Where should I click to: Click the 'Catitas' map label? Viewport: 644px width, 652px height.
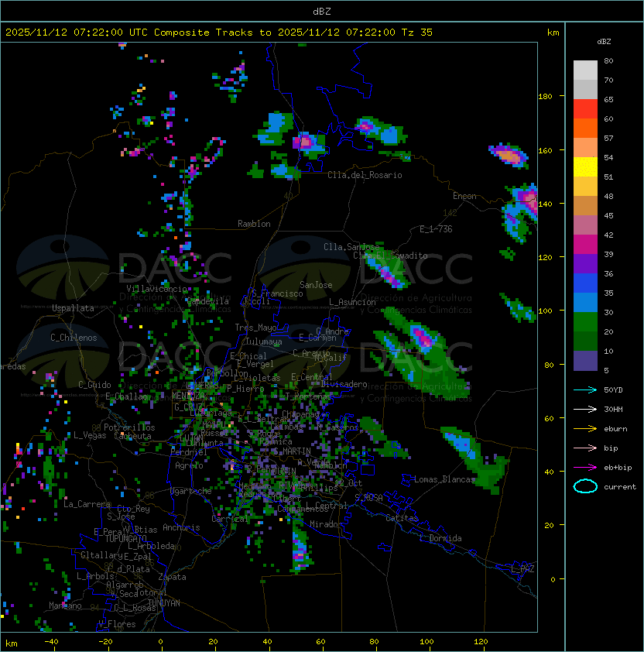pyautogui.click(x=402, y=518)
